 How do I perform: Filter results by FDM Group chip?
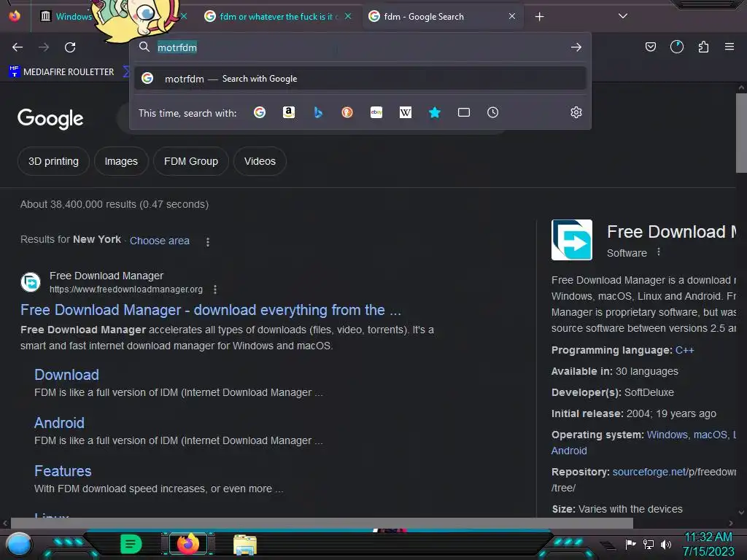tap(191, 161)
